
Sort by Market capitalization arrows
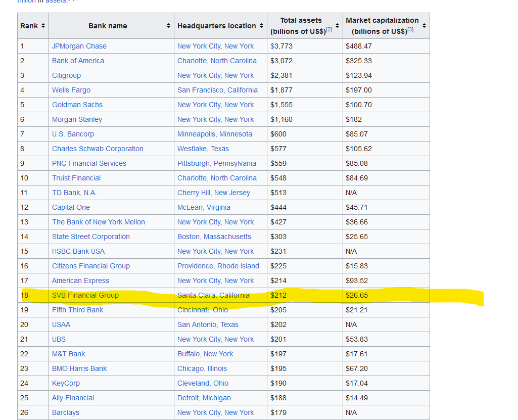pos(424,26)
